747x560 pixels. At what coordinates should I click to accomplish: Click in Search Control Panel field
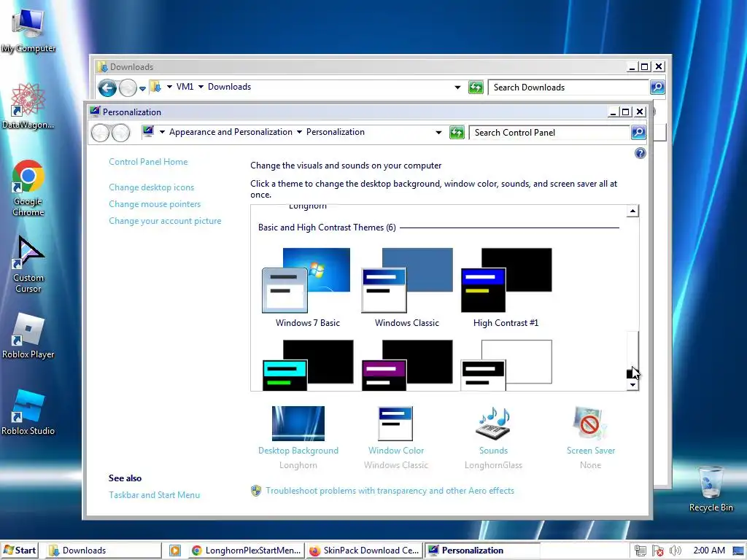pos(550,133)
